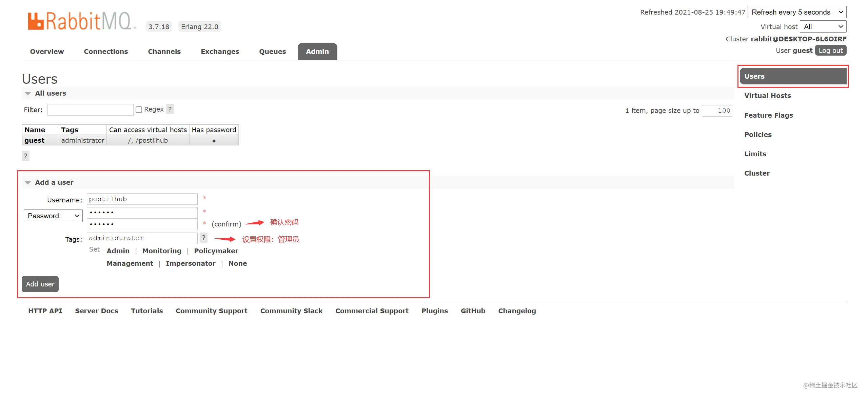Open Virtual Hosts in the sidebar
The height and width of the screenshot is (399, 868).
click(x=767, y=96)
